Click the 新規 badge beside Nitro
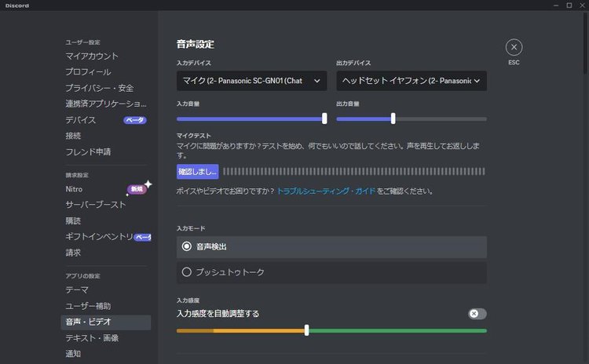 pos(137,189)
